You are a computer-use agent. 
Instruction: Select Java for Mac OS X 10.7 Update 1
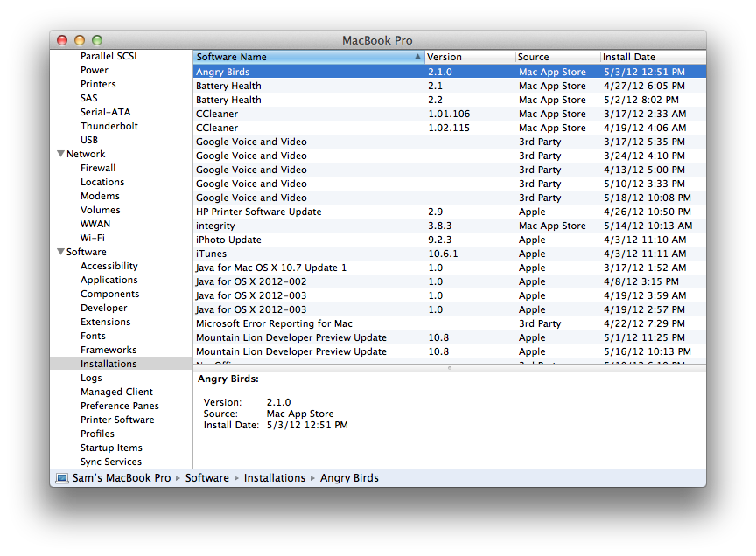click(450, 267)
